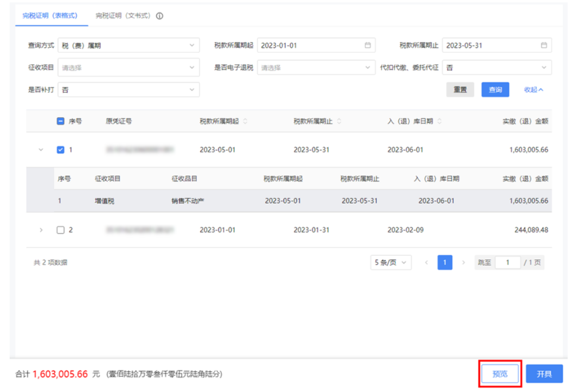588x391 pixels.
Task: Sort the 税款所属期止 column
Action: click(x=339, y=121)
